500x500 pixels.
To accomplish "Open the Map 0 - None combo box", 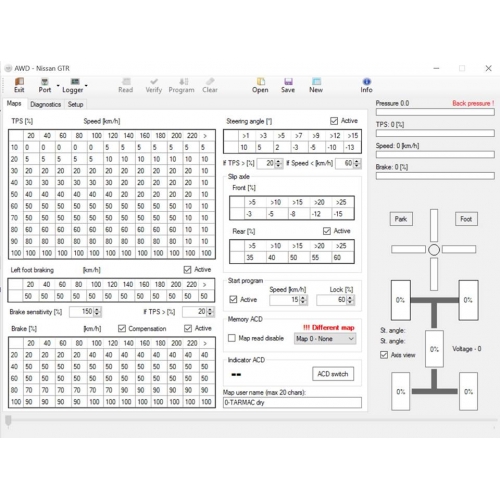I will [325, 339].
